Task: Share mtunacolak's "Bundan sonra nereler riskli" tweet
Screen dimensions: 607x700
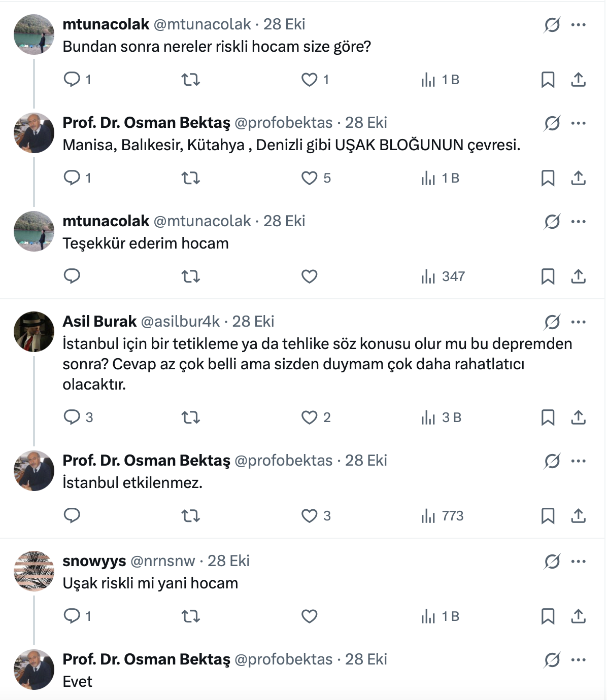Action: 578,80
